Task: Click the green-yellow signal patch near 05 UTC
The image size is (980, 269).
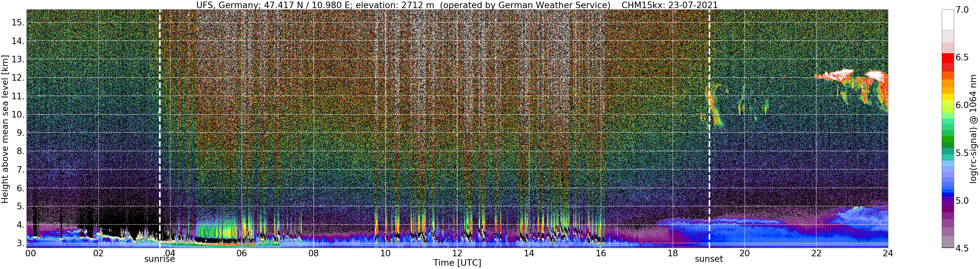Action: pyautogui.click(x=219, y=228)
